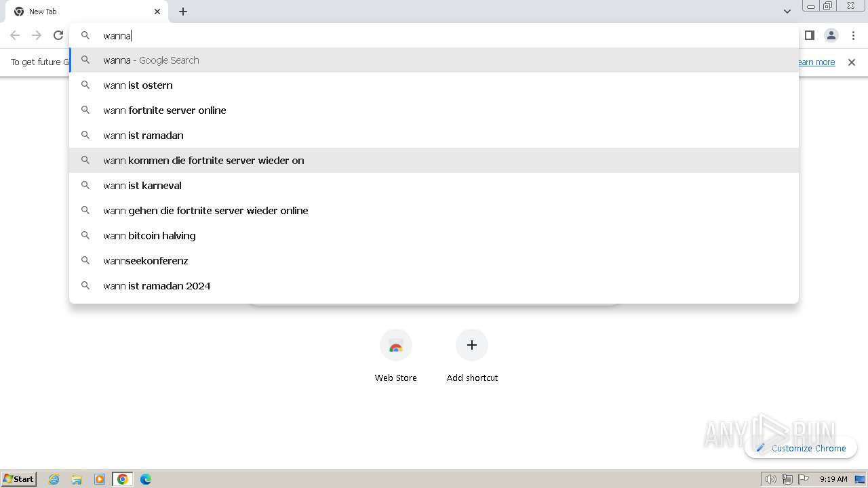Click the browser Forward arrow

pos(37,35)
